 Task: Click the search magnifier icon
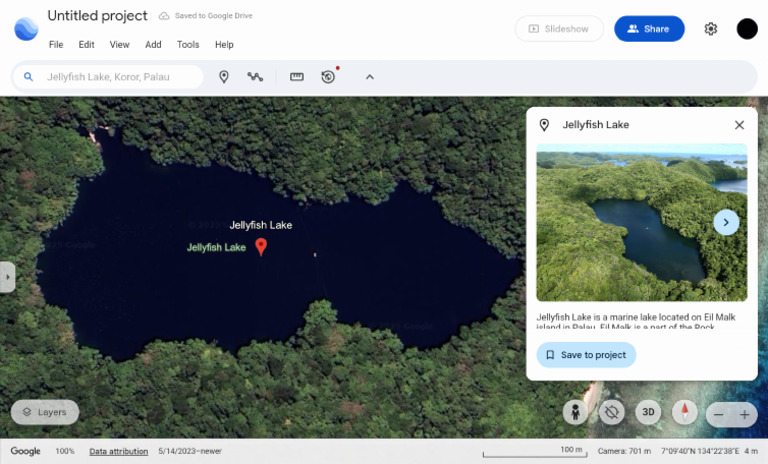tap(28, 77)
